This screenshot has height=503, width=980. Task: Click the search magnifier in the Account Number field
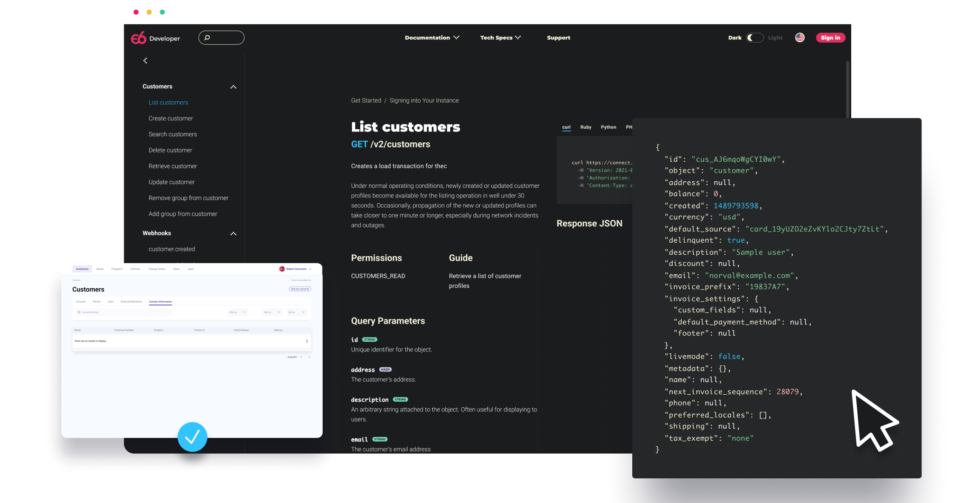(79, 312)
